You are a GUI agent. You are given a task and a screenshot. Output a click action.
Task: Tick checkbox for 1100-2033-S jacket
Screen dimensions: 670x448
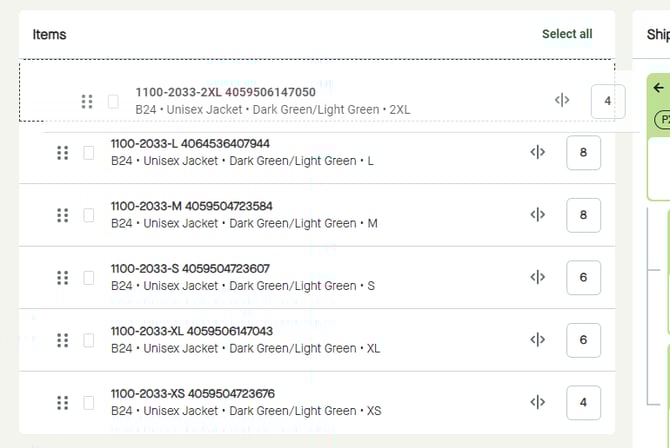click(89, 277)
